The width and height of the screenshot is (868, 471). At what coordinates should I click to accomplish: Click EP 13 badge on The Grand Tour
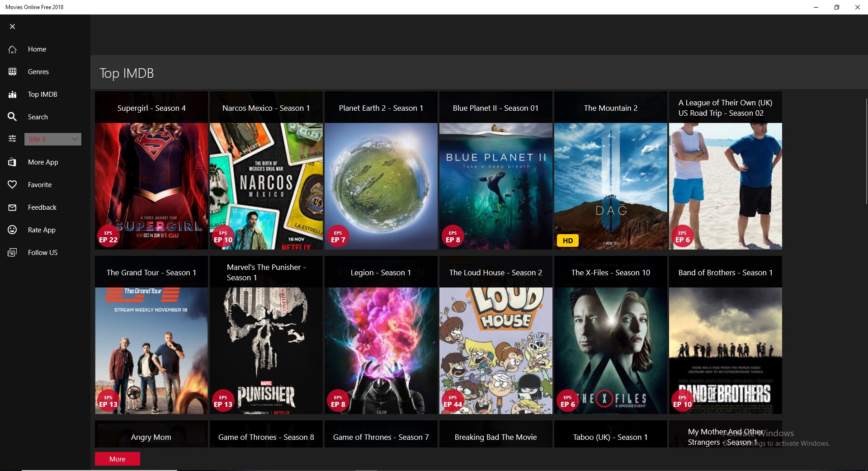(x=108, y=401)
